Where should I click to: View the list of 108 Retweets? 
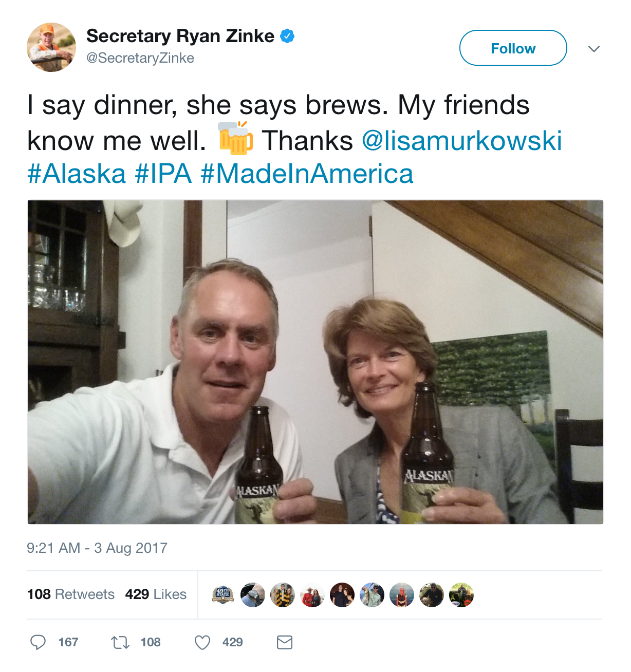(x=71, y=594)
